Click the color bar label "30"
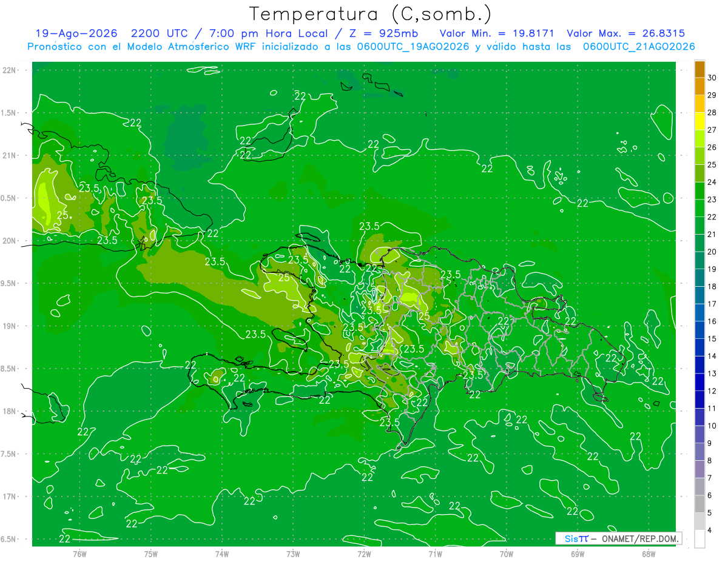Viewport: 728px width, 562px height. 712,78
